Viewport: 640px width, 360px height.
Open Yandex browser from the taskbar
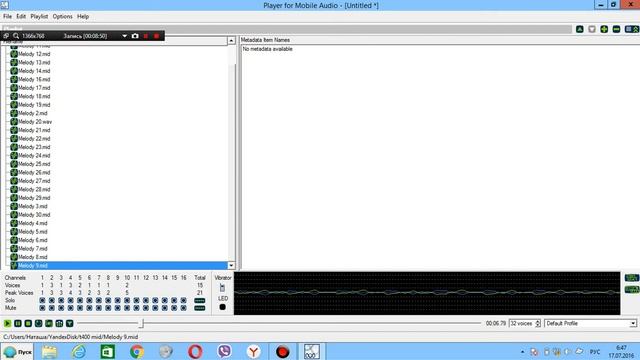[253, 351]
